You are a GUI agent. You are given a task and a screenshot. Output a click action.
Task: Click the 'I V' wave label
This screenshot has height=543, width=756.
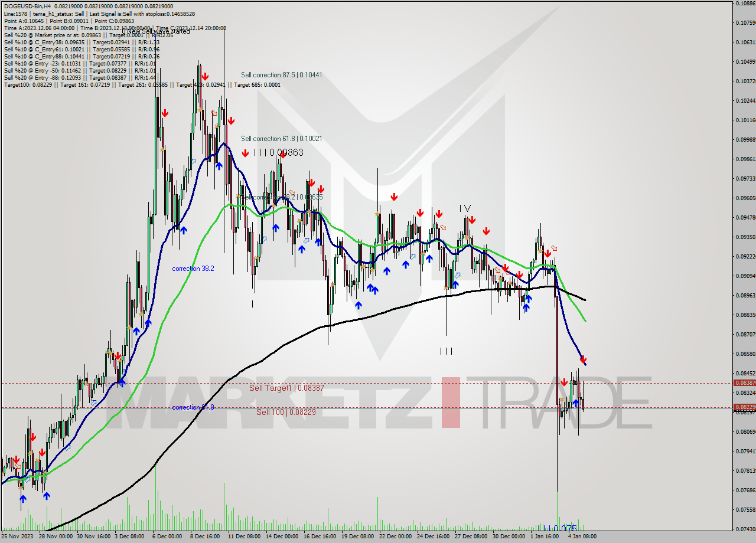pyautogui.click(x=465, y=208)
